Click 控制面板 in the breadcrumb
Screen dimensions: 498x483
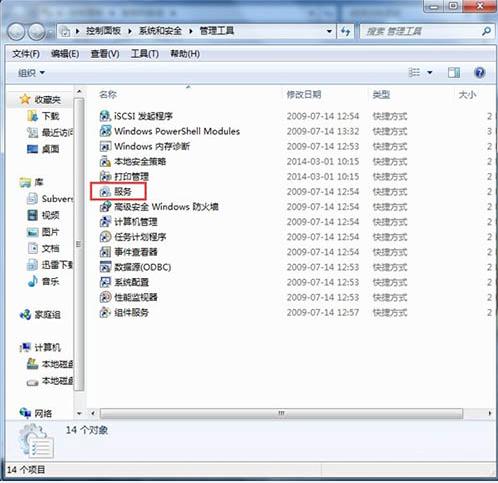coord(103,31)
